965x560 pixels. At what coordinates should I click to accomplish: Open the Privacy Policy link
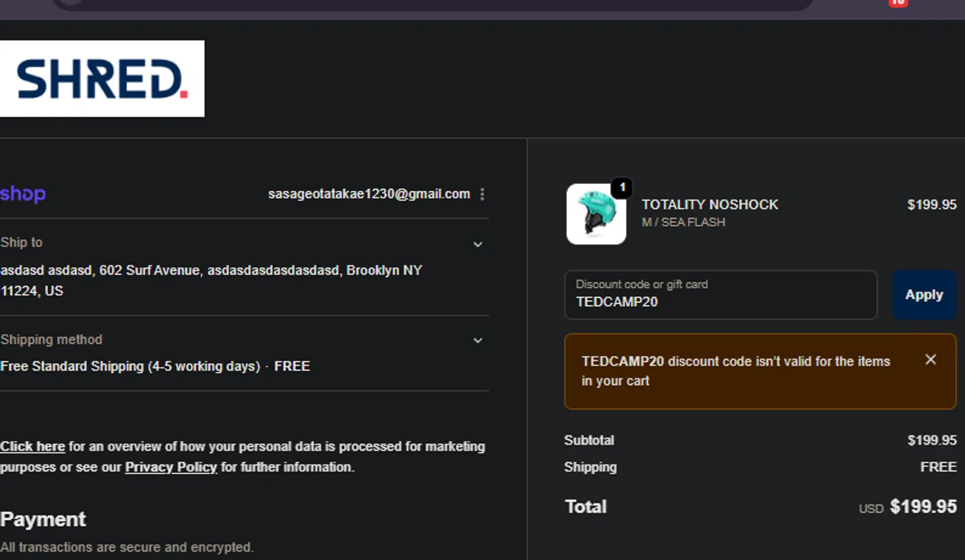[x=171, y=467]
